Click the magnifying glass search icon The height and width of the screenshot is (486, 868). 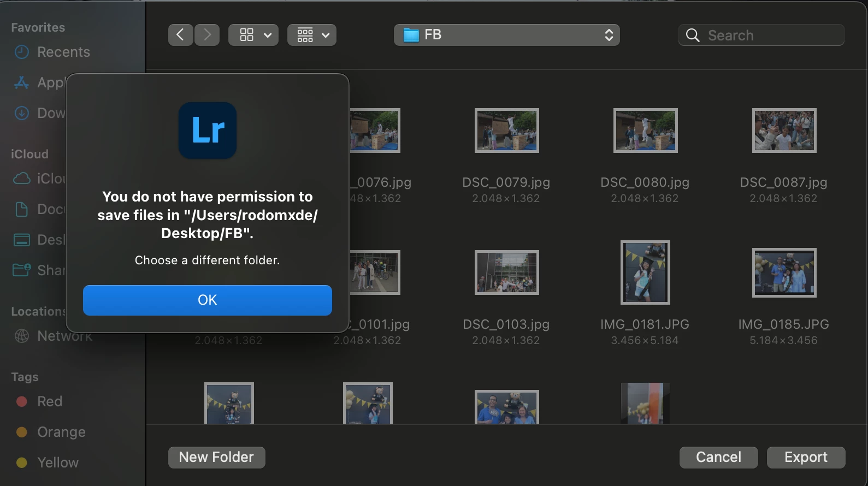[693, 35]
